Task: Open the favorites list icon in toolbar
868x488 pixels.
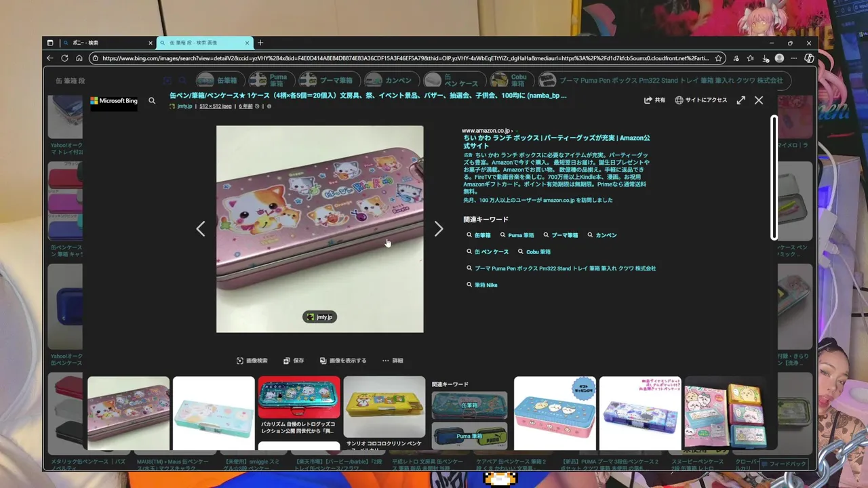Action: coord(751,58)
